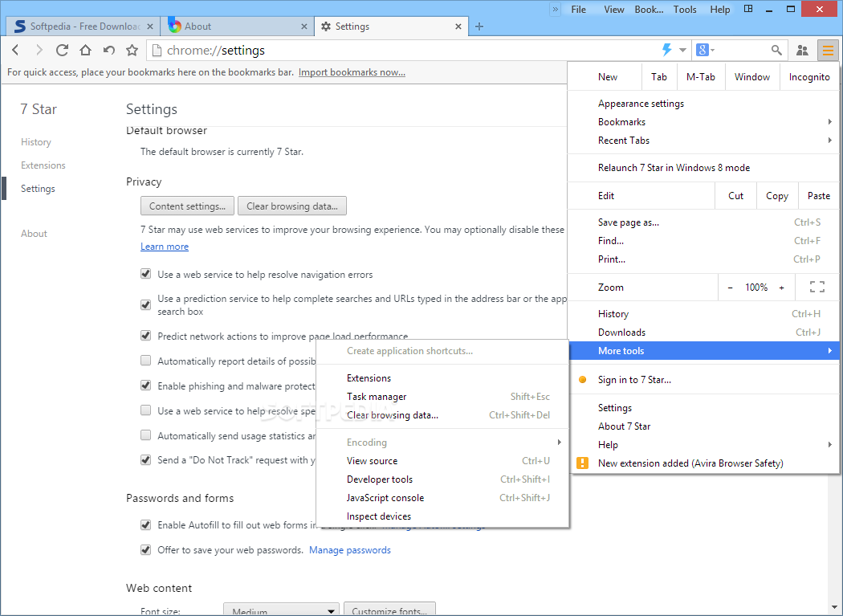843x616 pixels.
Task: Toggle web service for navigation errors checkbox
Action: 145,274
